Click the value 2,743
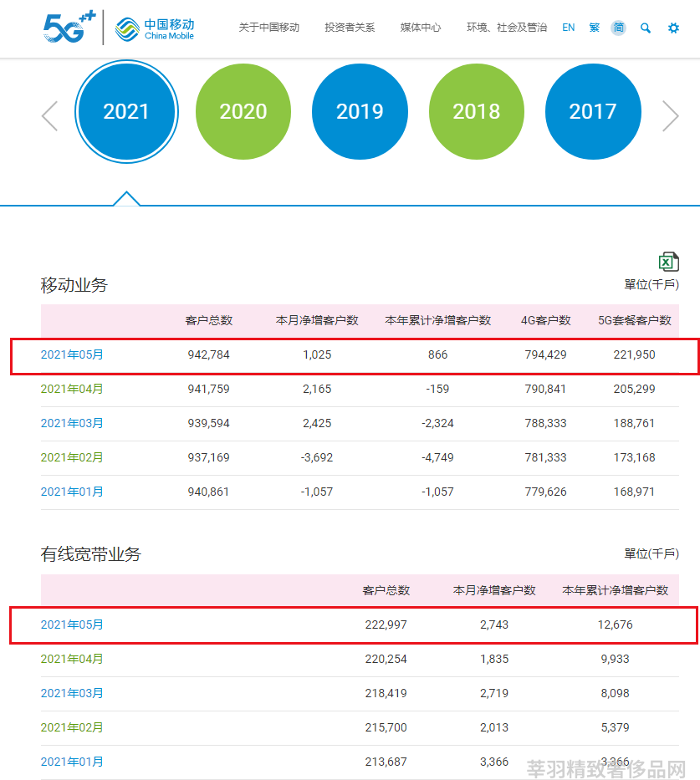Screen dimensions: 700x780 tap(494, 625)
